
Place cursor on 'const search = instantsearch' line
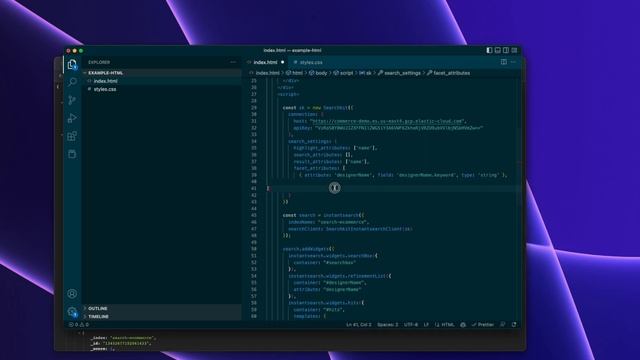pyautogui.click(x=323, y=215)
